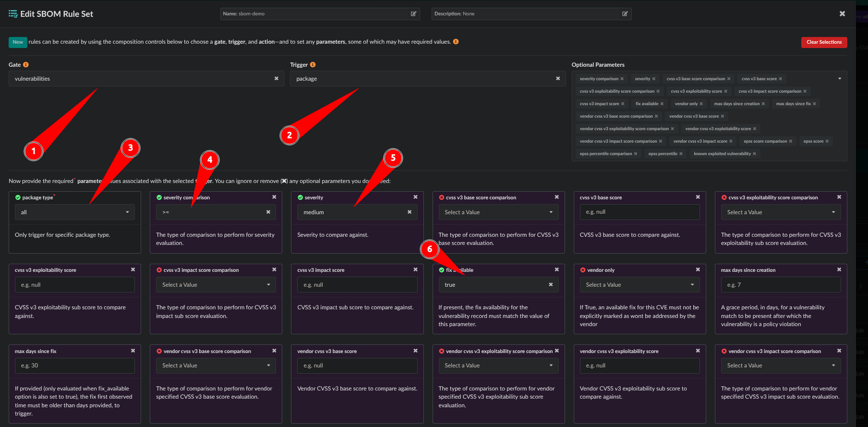
Task: Open cvss v3 base score comparison dropdown
Action: coord(498,212)
